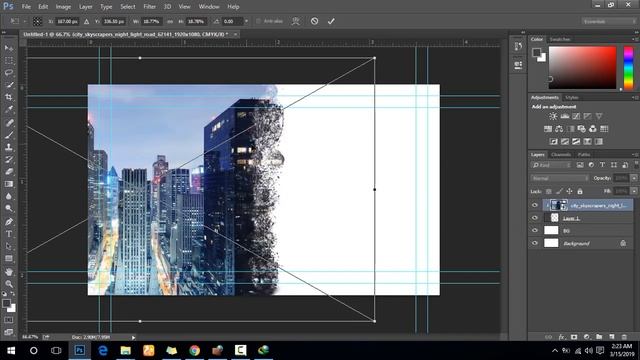Select the Horizontal Type tool
This screenshot has width=640, height=360.
9,234
